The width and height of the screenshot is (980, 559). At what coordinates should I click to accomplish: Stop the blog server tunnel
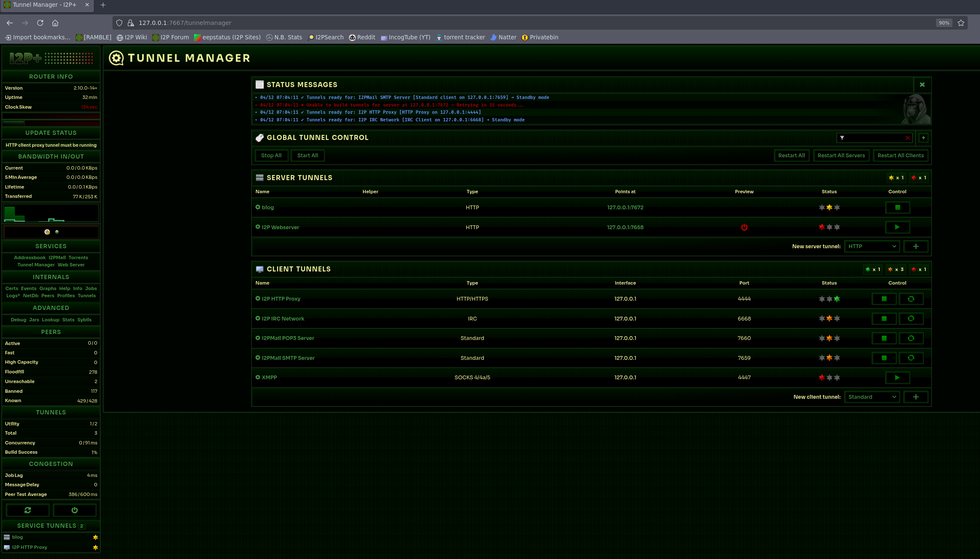click(897, 208)
